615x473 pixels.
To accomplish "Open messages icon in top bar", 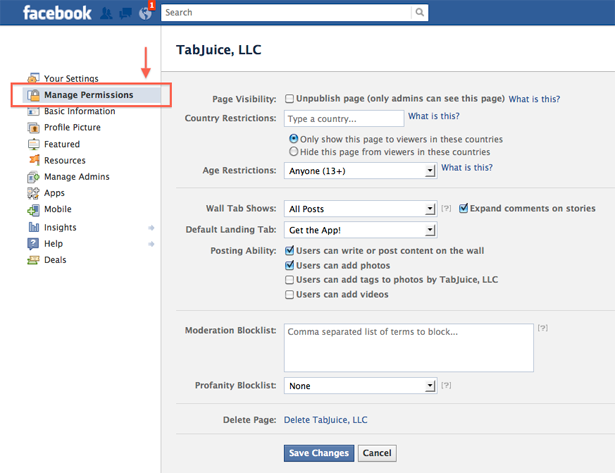I will coord(126,13).
